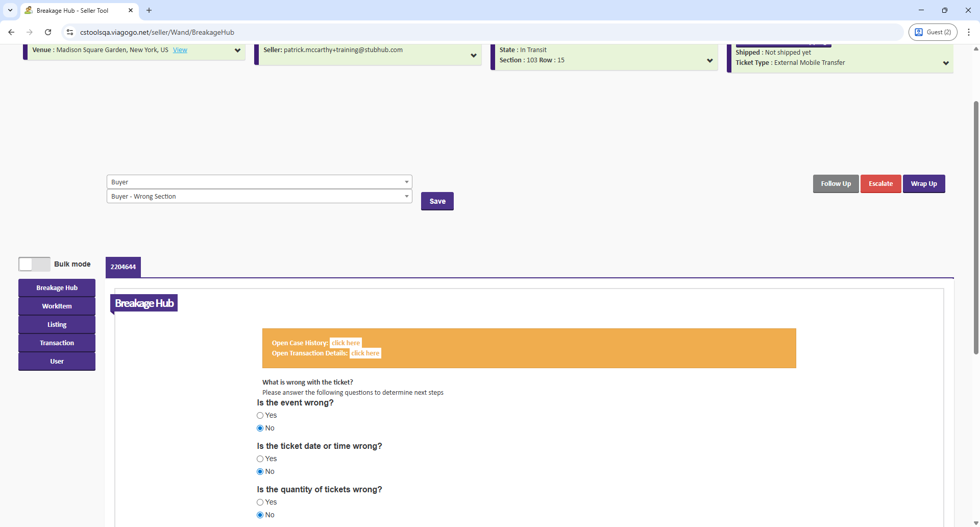The width and height of the screenshot is (980, 527).
Task: Click the page vertical scrollbar thumb
Action: (x=976, y=227)
